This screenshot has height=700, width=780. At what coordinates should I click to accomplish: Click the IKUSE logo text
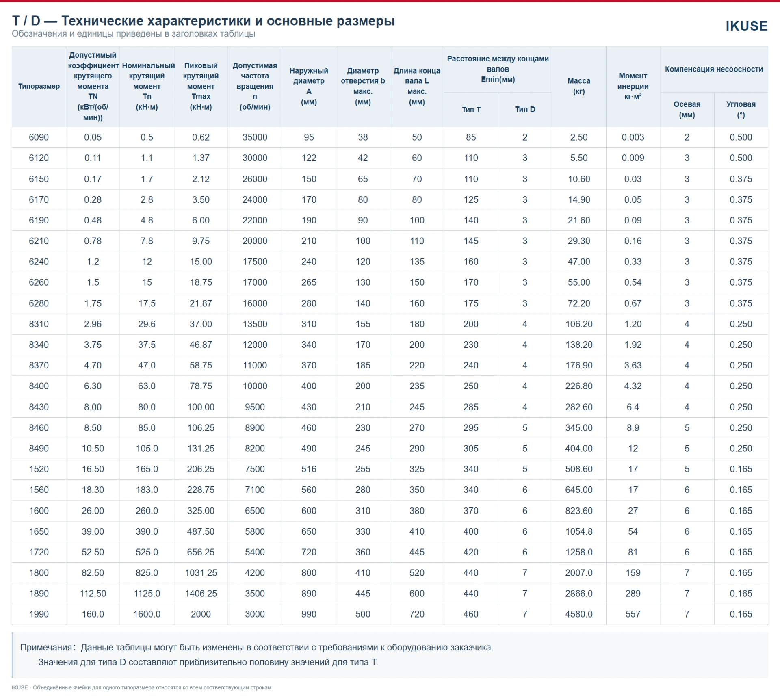tap(746, 26)
